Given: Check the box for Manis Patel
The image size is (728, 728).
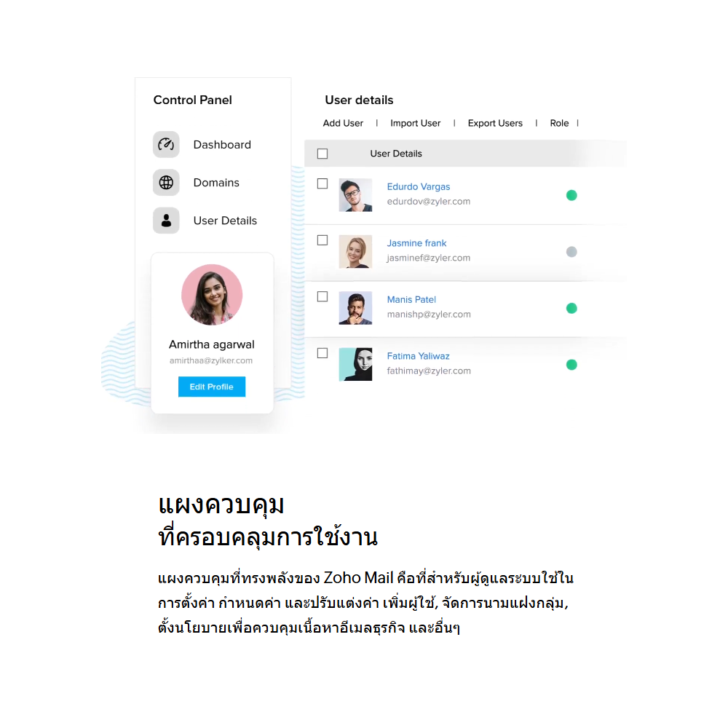Looking at the screenshot, I should pos(323,297).
